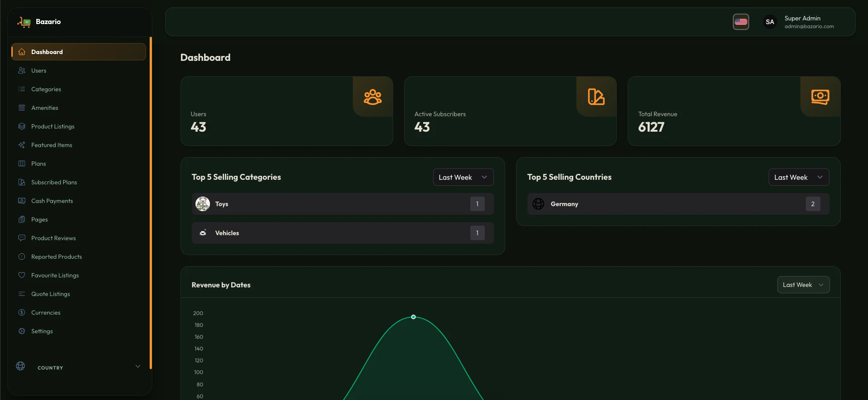Screen dimensions: 868x400
Task: Open the Dashboard menu item
Action: coord(78,52)
